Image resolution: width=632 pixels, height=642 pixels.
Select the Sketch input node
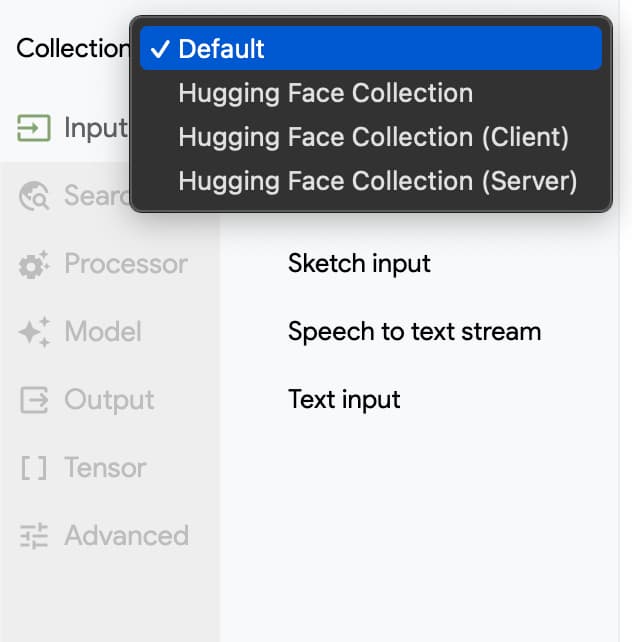359,264
